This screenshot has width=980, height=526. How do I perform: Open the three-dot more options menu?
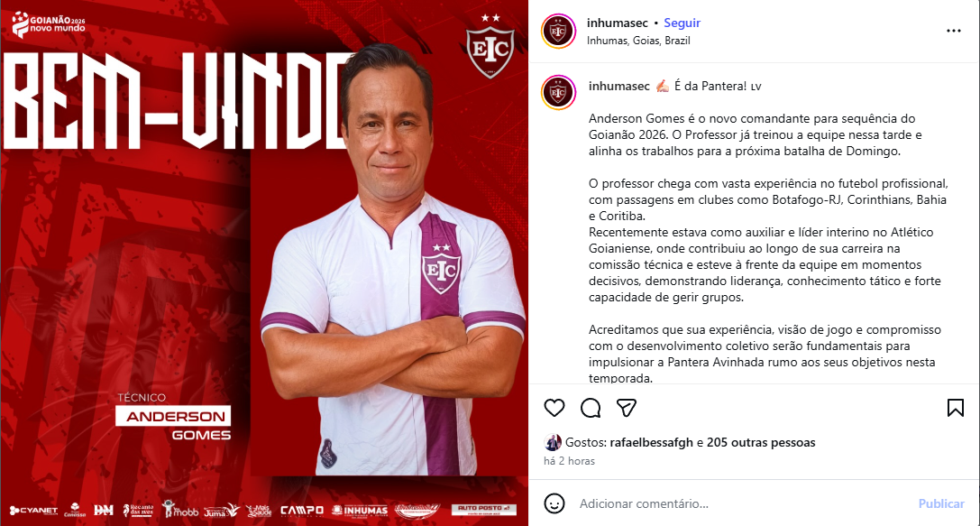[953, 31]
